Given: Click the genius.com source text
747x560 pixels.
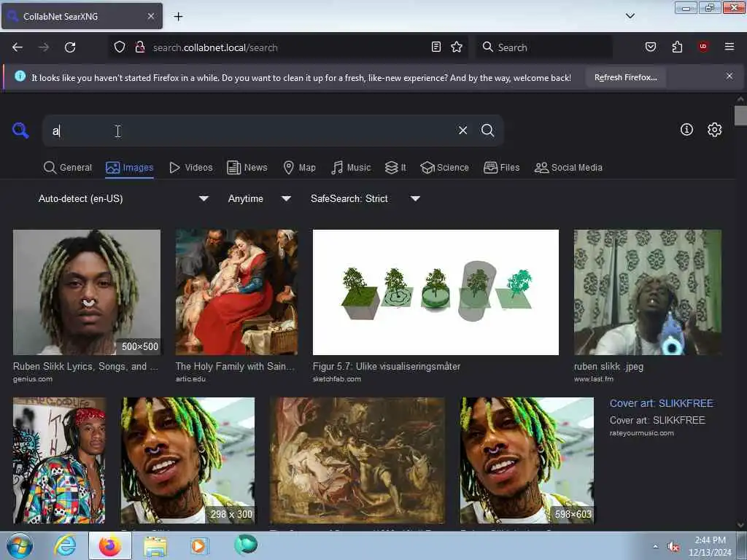Looking at the screenshot, I should 32,379.
